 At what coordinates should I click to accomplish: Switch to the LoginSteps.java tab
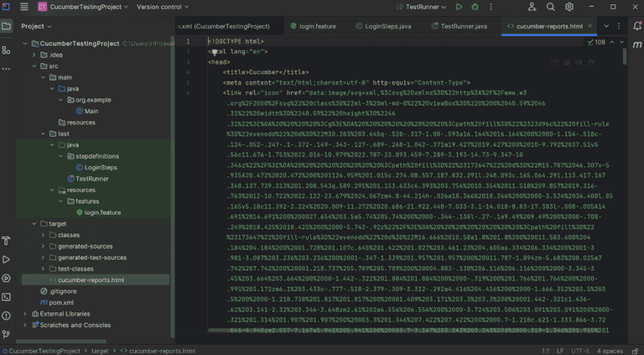(383, 26)
